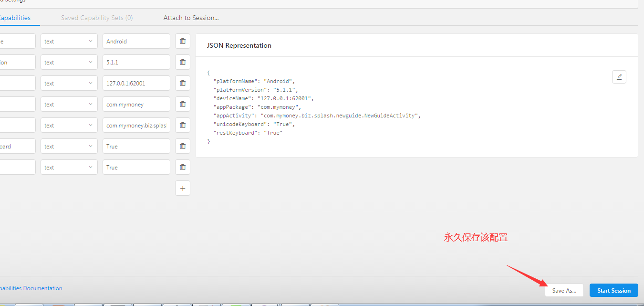Select the Desired Capabilities tab
The width and height of the screenshot is (644, 306).
pos(14,18)
